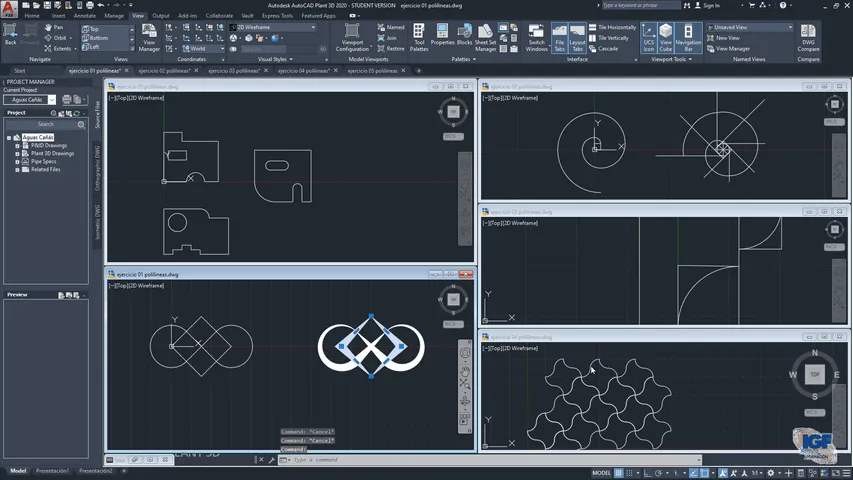853x480 pixels.
Task: Open the Home ribbon tab
Action: coord(32,16)
